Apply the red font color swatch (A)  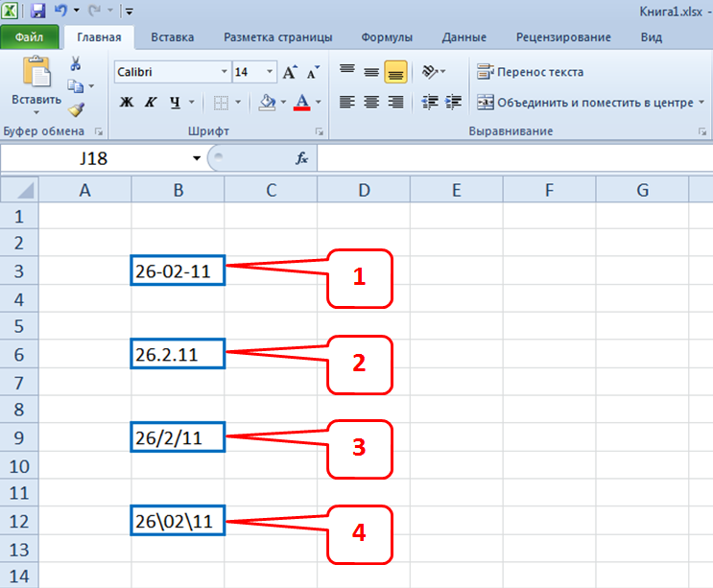(301, 102)
